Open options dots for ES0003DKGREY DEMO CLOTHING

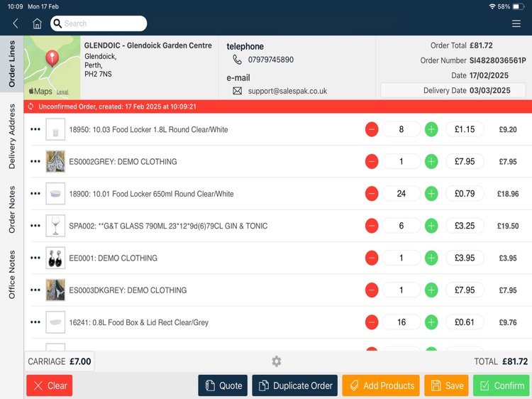pos(35,290)
